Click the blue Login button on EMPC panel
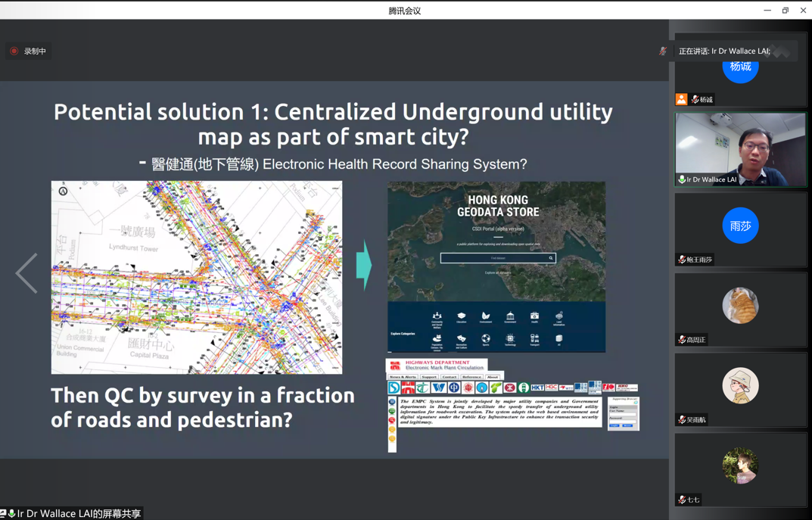Screen dimensions: 812x520 click(614, 425)
